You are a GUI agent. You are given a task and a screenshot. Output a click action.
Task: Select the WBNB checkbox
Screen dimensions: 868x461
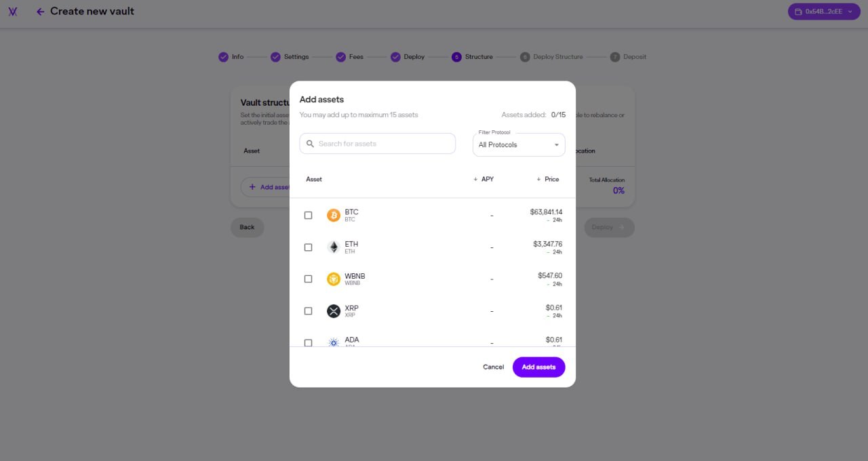tap(309, 279)
